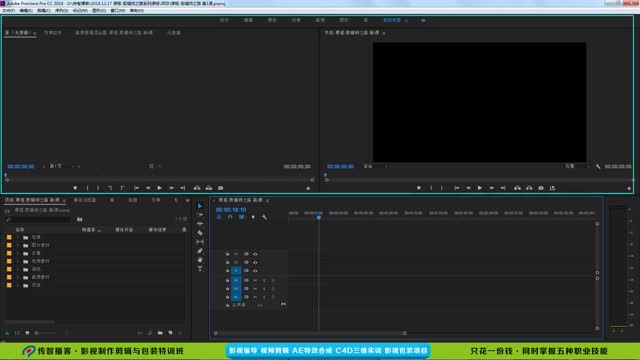
Task: Select the Slip tool
Action: (x=200, y=242)
